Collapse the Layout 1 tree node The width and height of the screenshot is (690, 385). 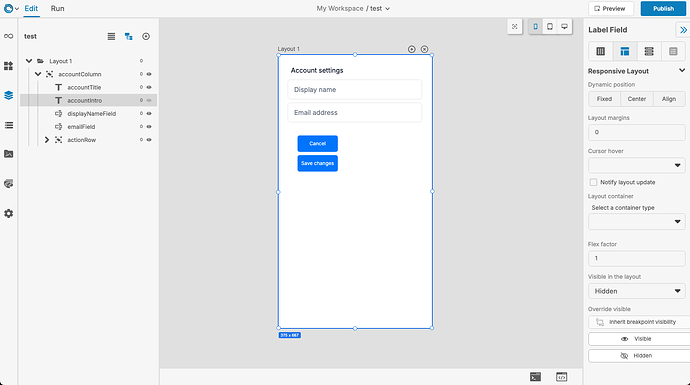[29, 61]
